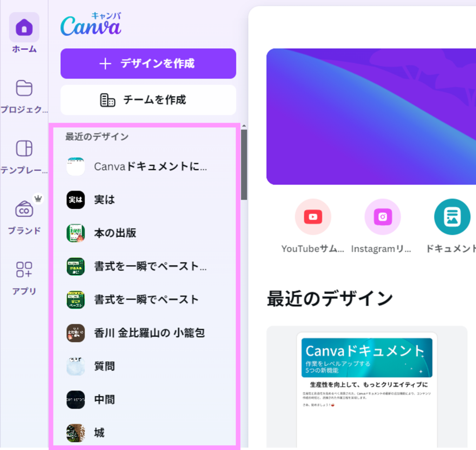Open the Projects folder icon

pos(24,88)
